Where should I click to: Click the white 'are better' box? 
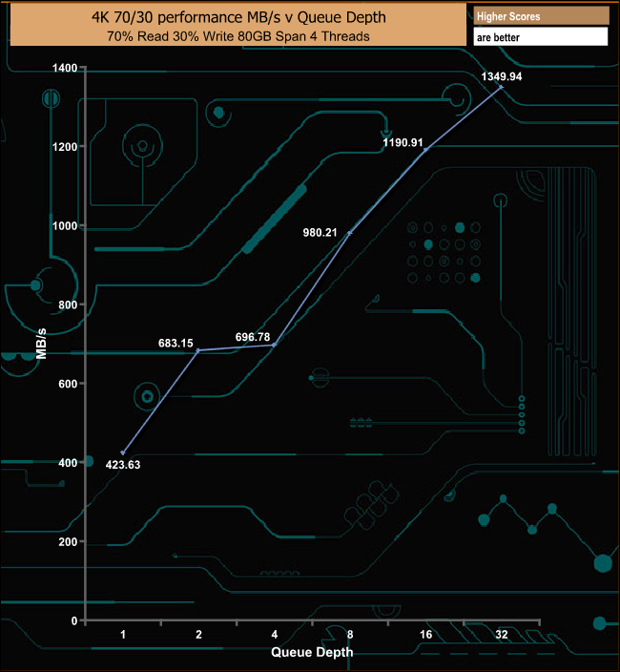pos(540,37)
